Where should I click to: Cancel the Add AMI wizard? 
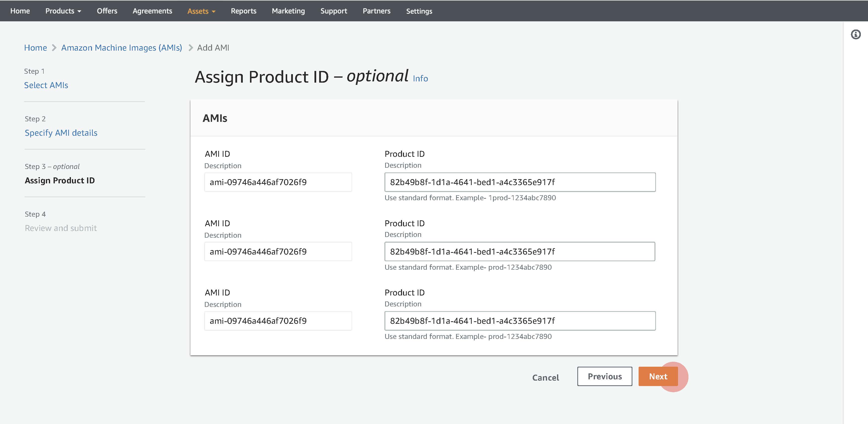coord(545,378)
